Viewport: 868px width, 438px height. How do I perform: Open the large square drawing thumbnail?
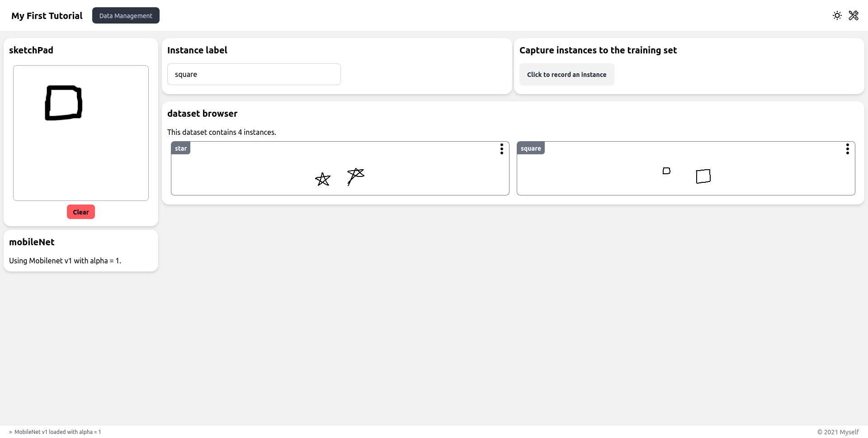coord(703,176)
